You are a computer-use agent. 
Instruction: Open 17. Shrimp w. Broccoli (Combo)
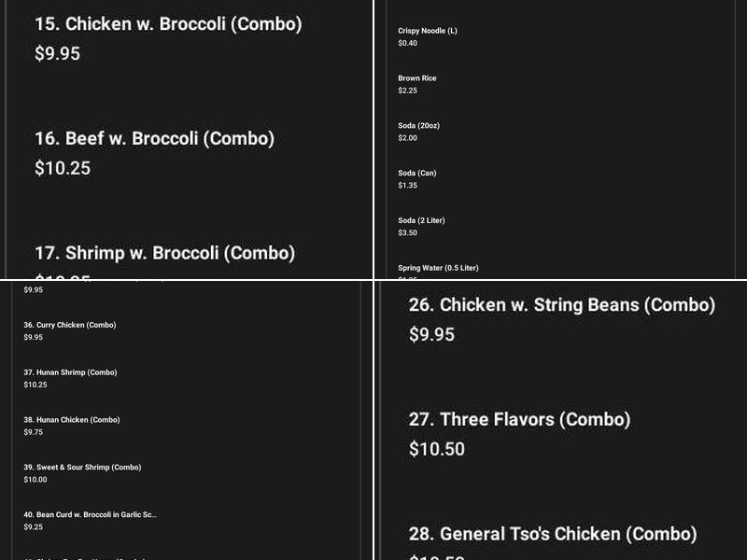click(164, 253)
